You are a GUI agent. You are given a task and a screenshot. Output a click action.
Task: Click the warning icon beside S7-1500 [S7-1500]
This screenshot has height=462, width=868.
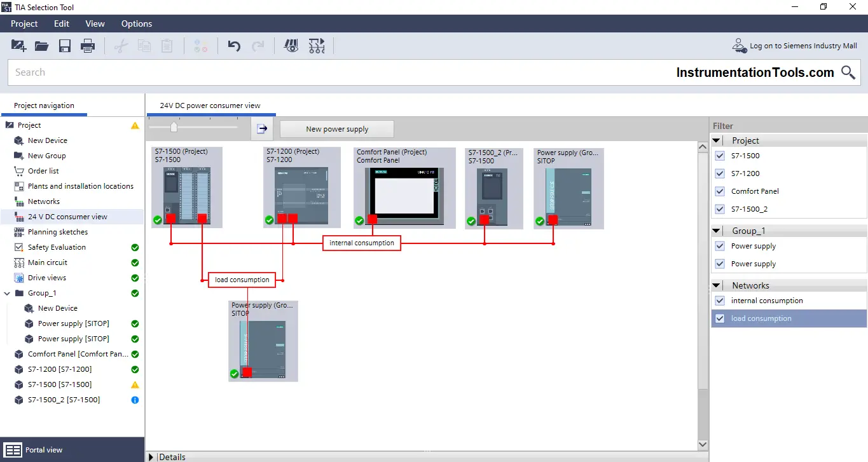point(135,384)
